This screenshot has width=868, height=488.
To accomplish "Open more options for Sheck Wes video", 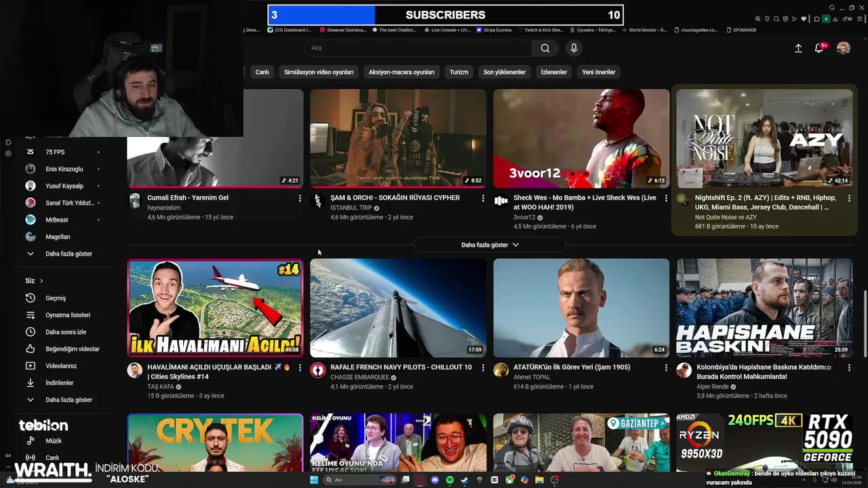I will pos(666,199).
